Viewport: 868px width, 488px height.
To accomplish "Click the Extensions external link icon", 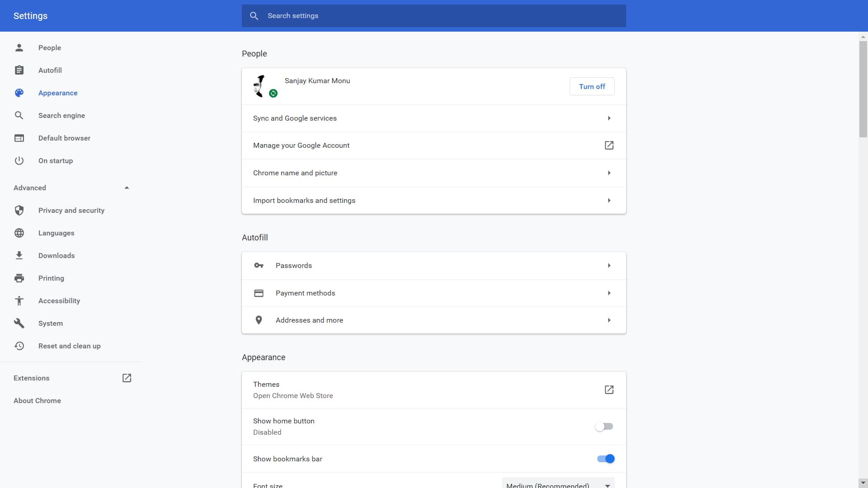I will pos(127,378).
